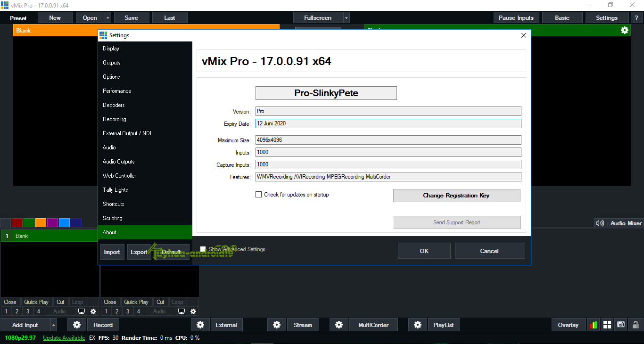Select the light blue category color
The image size is (644, 344).
pyautogui.click(x=64, y=223)
